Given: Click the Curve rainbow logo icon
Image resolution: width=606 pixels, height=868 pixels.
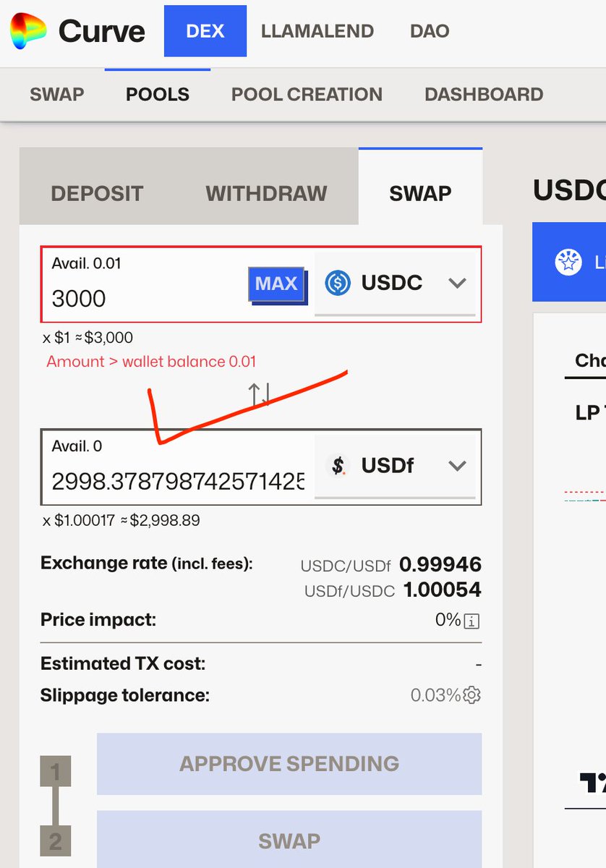Looking at the screenshot, I should click(x=27, y=30).
